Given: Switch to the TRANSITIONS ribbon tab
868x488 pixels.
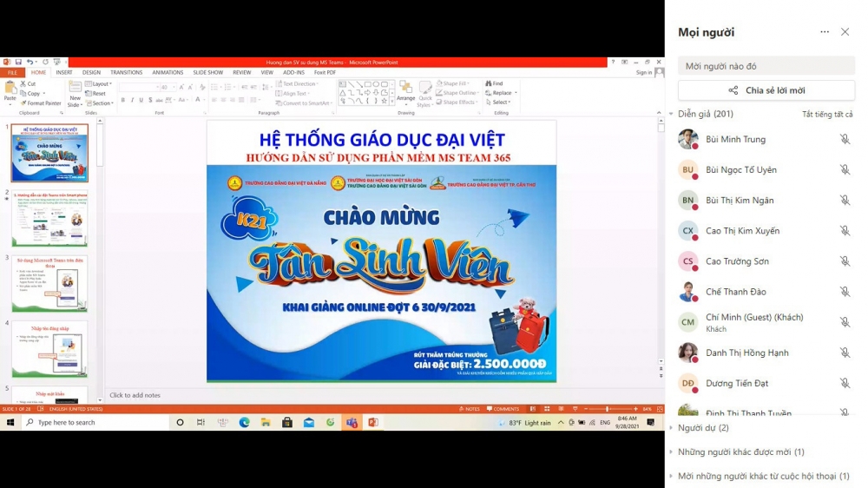Looking at the screenshot, I should coord(126,72).
